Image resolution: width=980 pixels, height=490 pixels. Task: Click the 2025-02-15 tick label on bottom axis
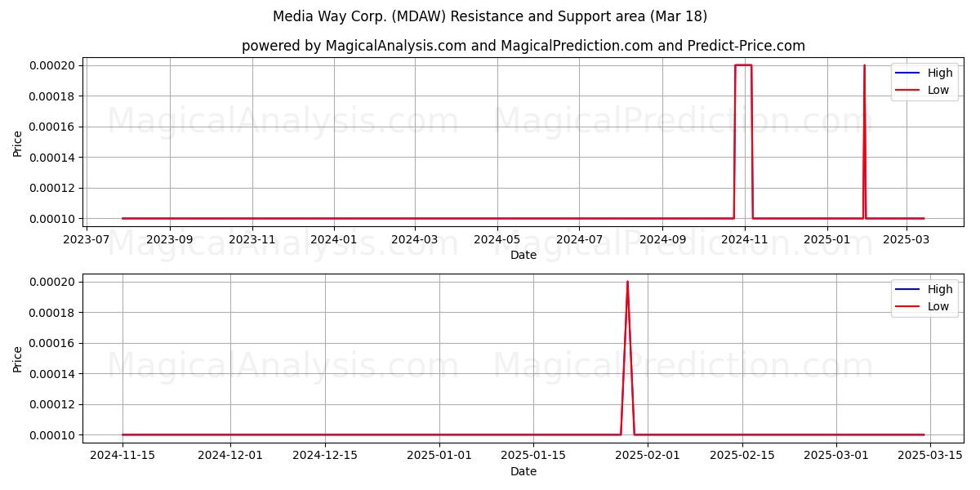pos(742,456)
